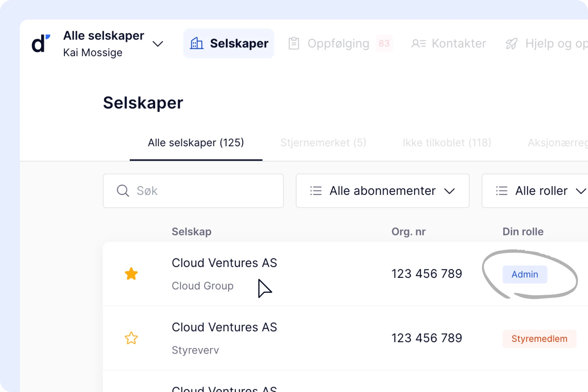Click the d logo icon
This screenshot has height=392, width=588.
[41, 44]
